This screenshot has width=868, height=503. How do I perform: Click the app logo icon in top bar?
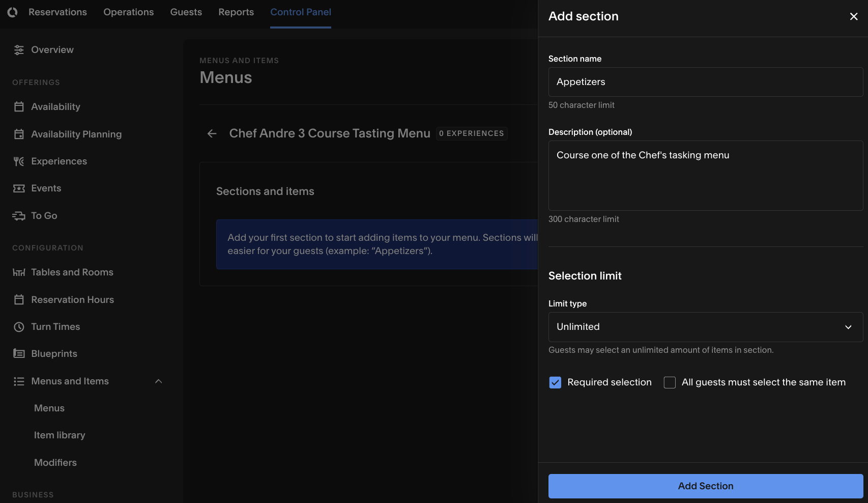click(x=12, y=12)
